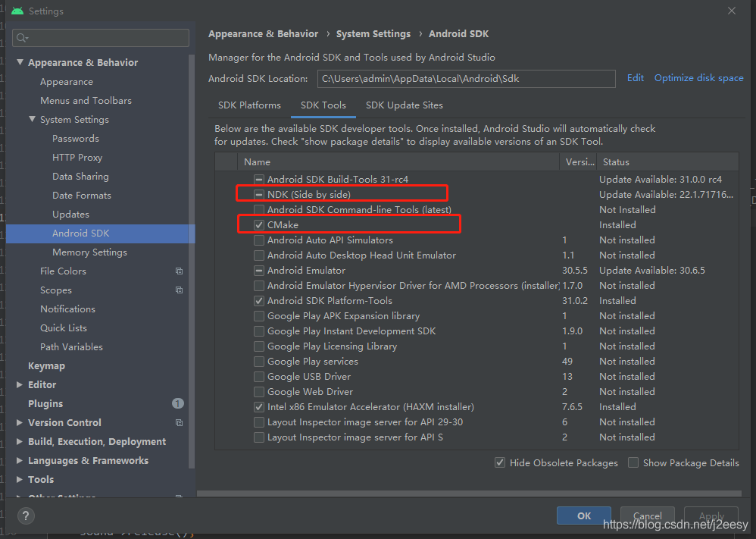Open Menus and Toolbars settings
The width and height of the screenshot is (756, 539).
[86, 100]
